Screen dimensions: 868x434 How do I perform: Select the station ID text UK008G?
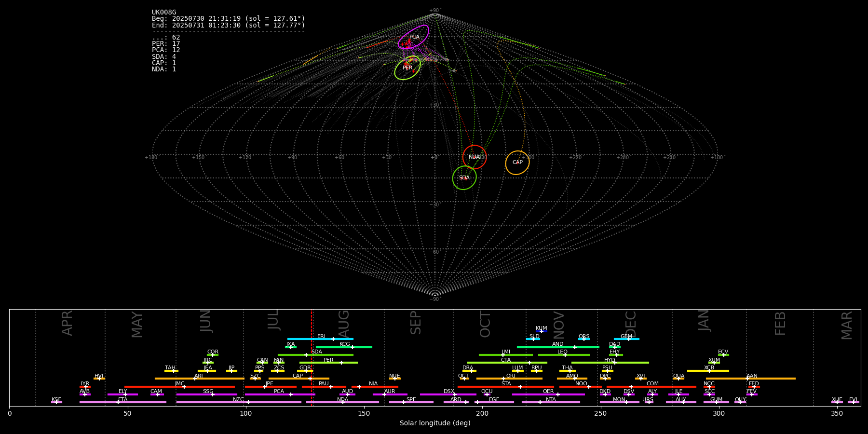pyautogui.click(x=164, y=12)
